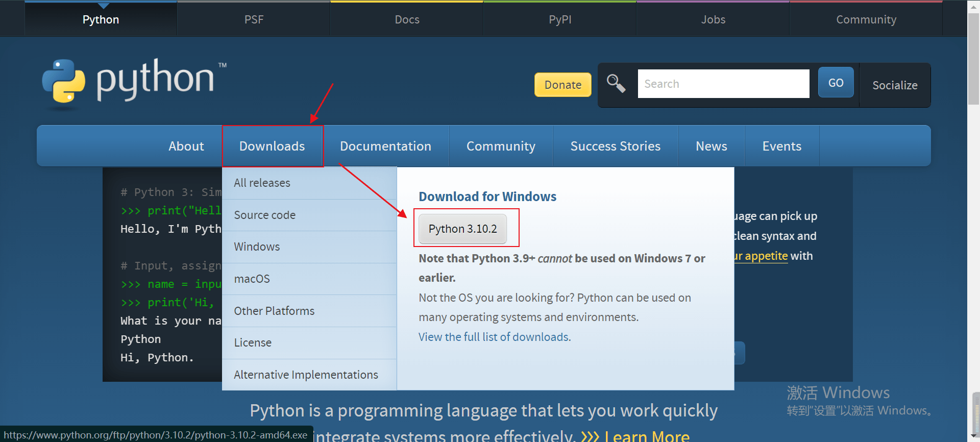Open the Documentation navigation menu
Viewport: 980px width, 442px height.
tap(386, 146)
